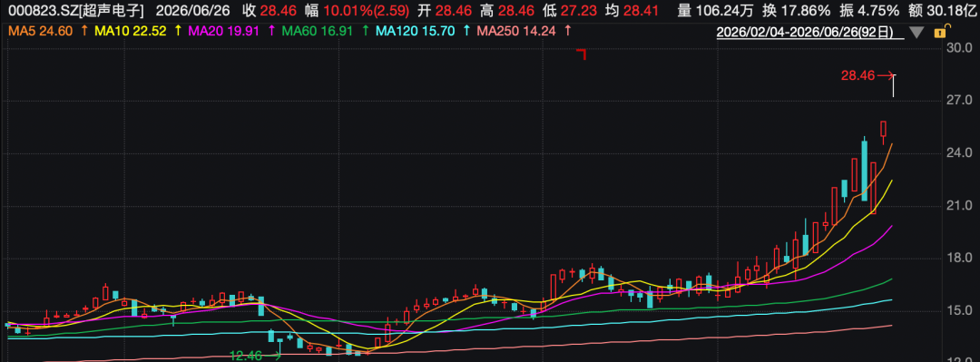The image size is (980, 362).
Task: Click the 30.0 price axis label
Action: click(959, 48)
